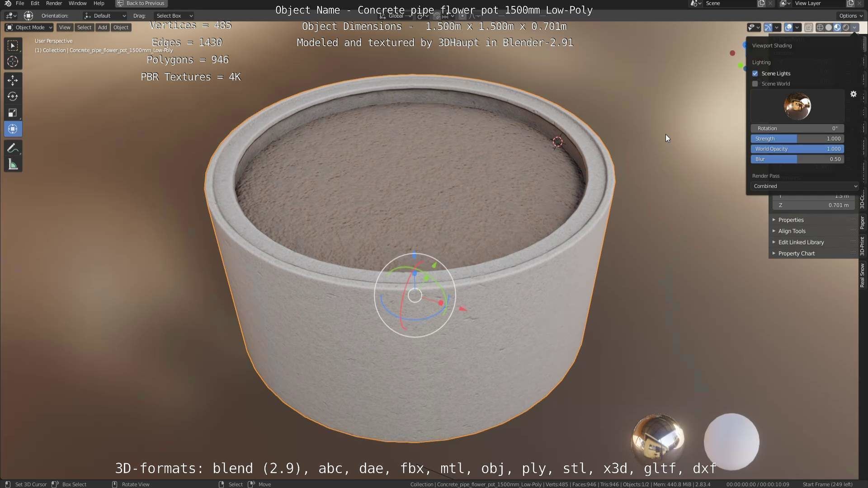868x488 pixels.
Task: Click the Blender logo menu icon
Action: pyautogui.click(x=8, y=4)
